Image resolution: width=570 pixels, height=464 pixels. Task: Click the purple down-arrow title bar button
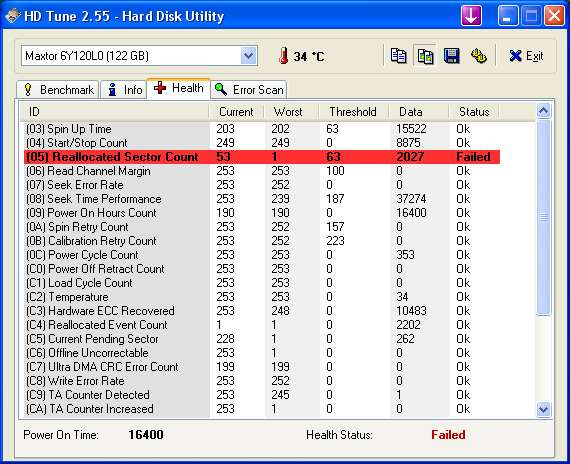click(471, 16)
